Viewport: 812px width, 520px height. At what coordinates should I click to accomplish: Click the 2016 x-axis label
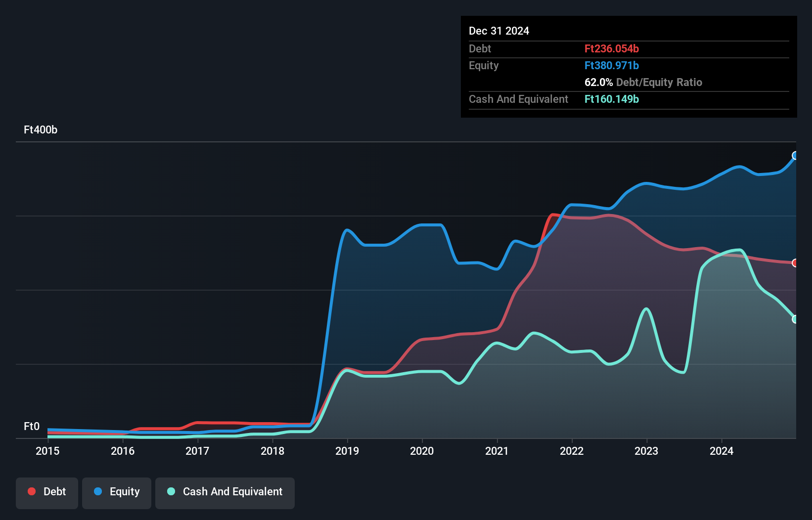[x=123, y=451]
